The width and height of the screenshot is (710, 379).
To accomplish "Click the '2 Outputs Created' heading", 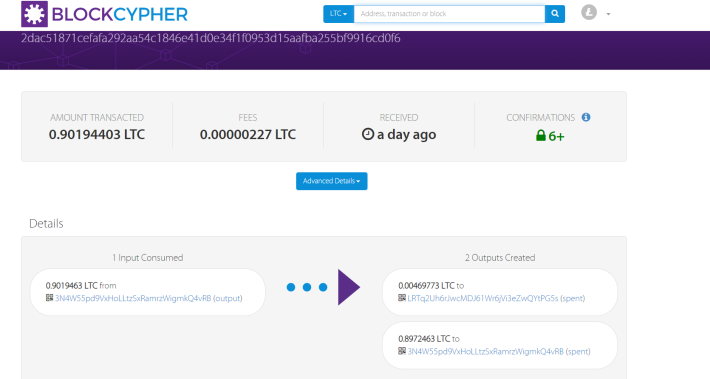I will coord(500,258).
